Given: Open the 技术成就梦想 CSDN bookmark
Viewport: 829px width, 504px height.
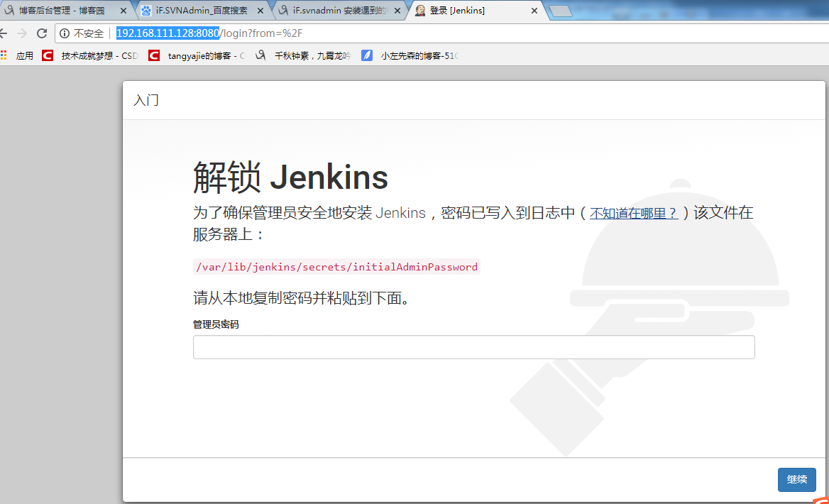Looking at the screenshot, I should pos(90,55).
